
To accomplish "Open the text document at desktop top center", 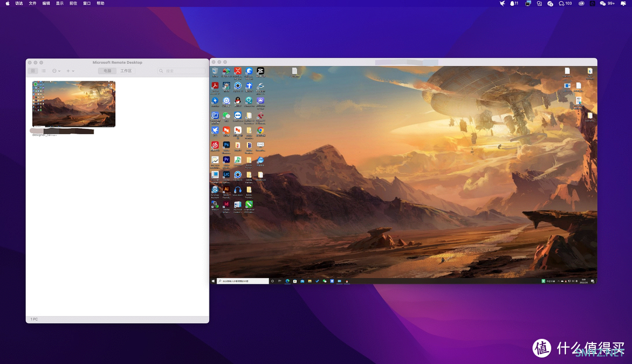I will [x=294, y=71].
